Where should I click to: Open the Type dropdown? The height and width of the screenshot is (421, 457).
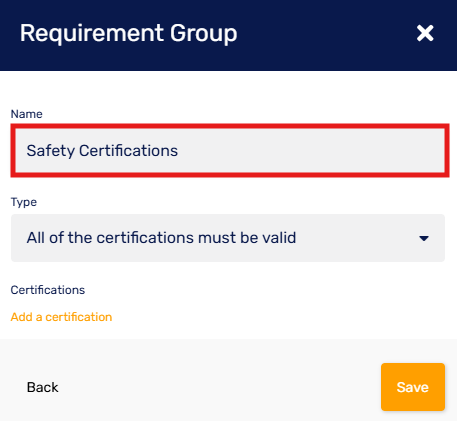point(228,238)
